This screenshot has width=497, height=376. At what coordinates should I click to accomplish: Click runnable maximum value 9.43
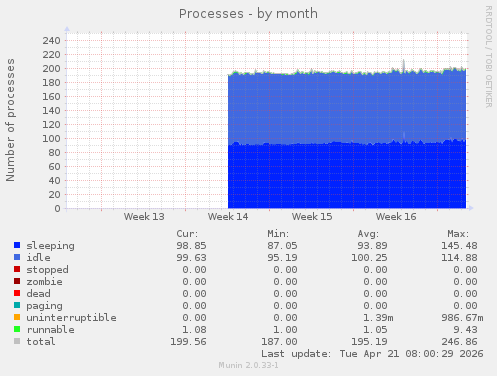click(x=465, y=330)
